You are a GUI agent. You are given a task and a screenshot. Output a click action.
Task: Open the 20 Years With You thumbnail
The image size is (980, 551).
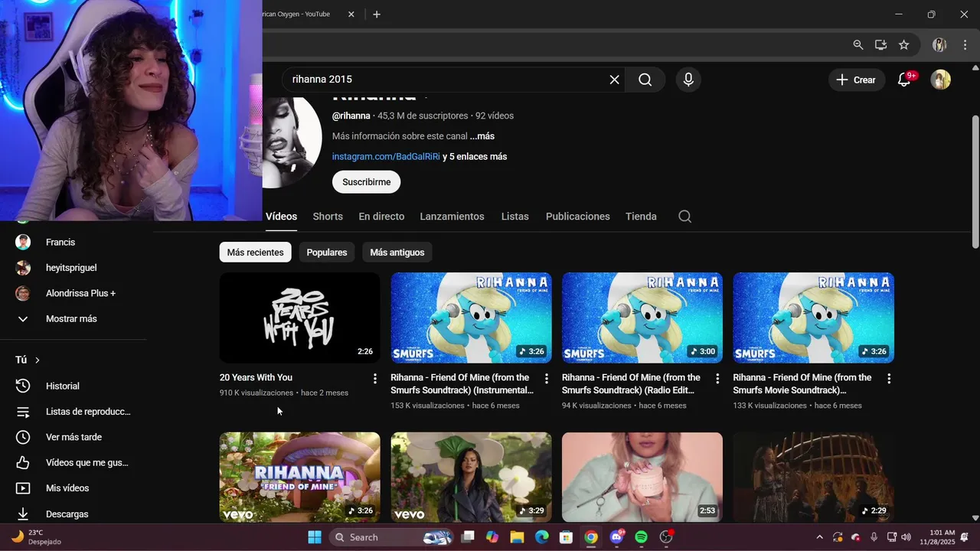coord(299,318)
